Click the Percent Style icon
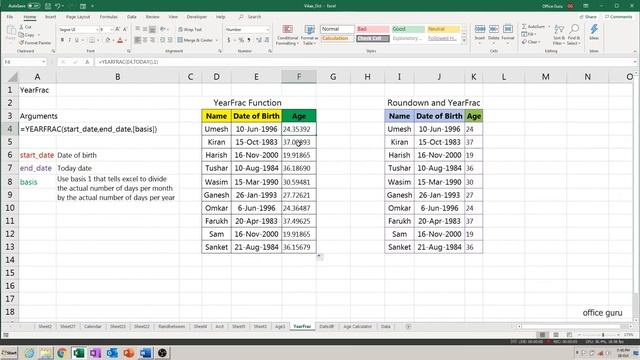 click(241, 40)
